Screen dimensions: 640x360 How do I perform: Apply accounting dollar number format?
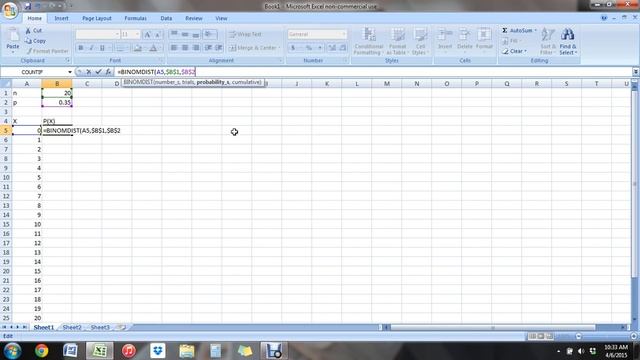point(293,48)
